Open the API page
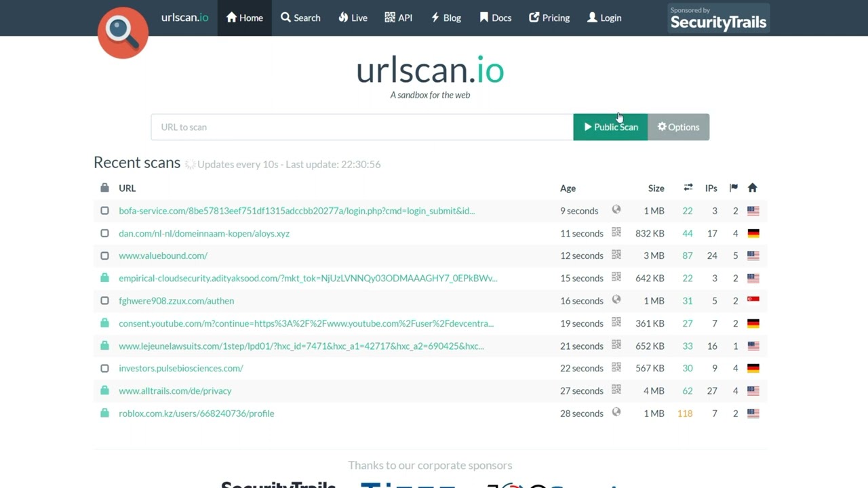 point(399,18)
